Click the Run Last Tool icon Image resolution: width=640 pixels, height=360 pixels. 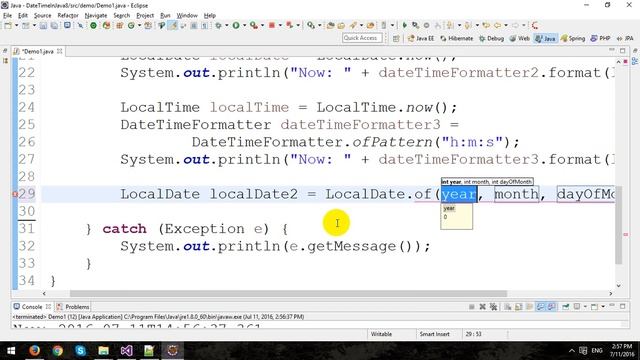[x=253, y=25]
